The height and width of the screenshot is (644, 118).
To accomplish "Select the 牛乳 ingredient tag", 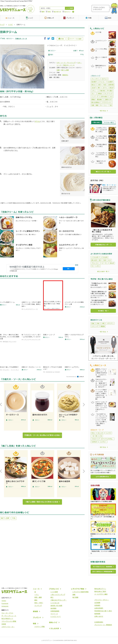I will [x=14, y=518].
